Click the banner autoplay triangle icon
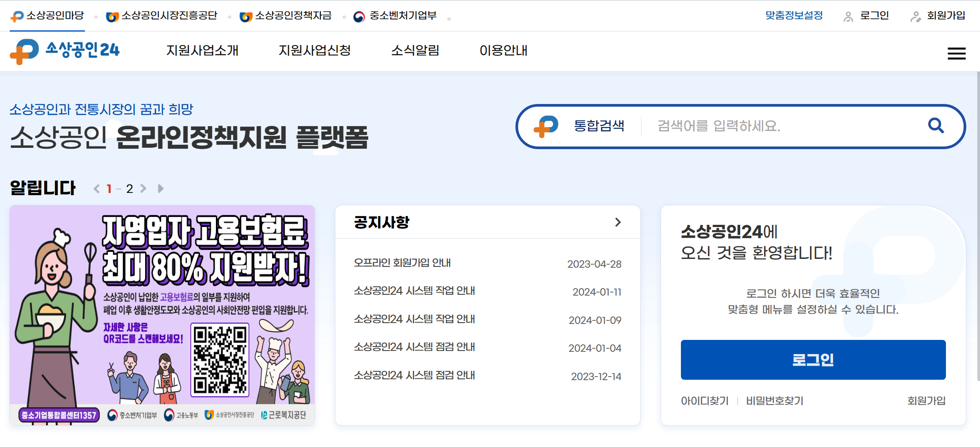 point(161,189)
